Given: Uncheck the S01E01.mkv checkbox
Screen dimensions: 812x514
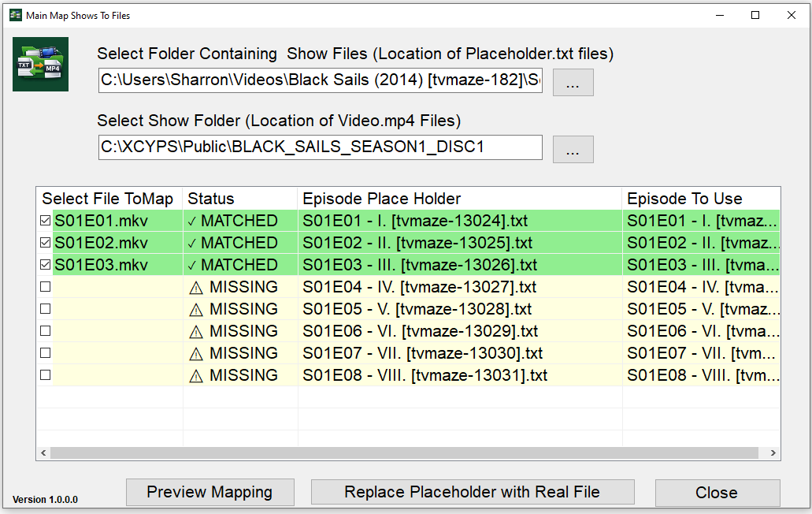Looking at the screenshot, I should pos(46,221).
